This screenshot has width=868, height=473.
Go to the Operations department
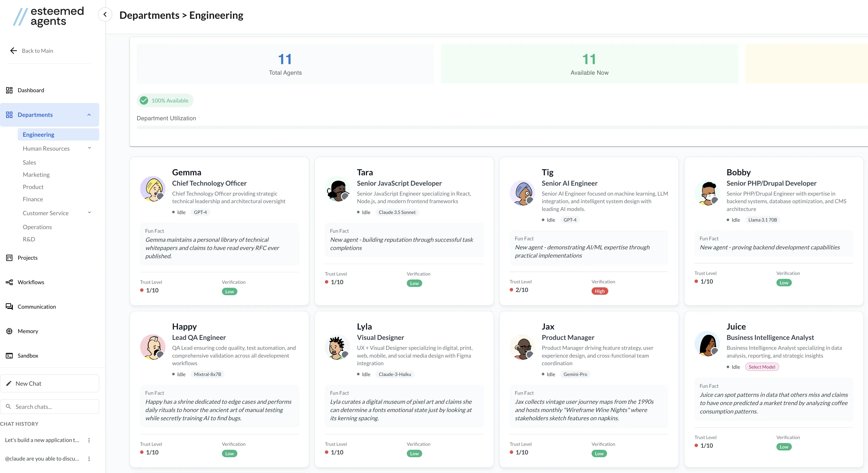pos(37,227)
